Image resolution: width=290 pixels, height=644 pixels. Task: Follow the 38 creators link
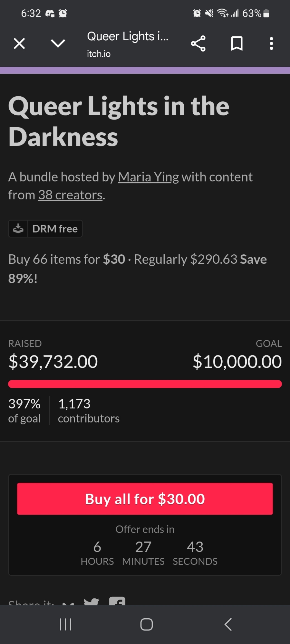click(70, 195)
